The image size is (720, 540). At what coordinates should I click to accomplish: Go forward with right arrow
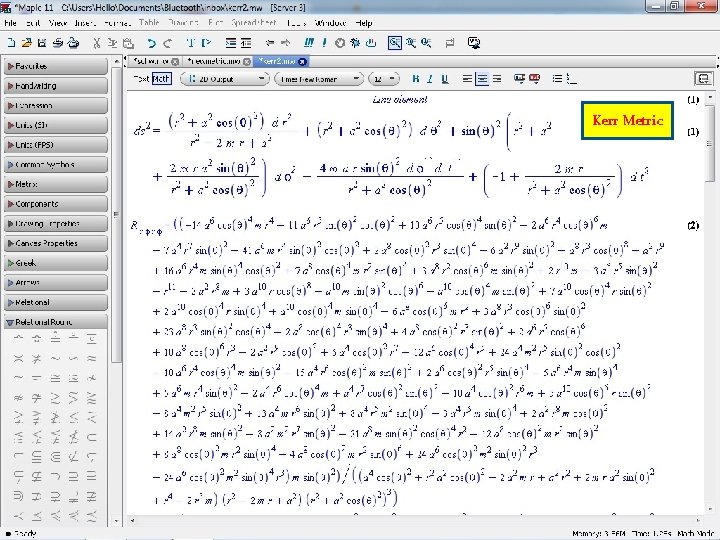point(286,43)
